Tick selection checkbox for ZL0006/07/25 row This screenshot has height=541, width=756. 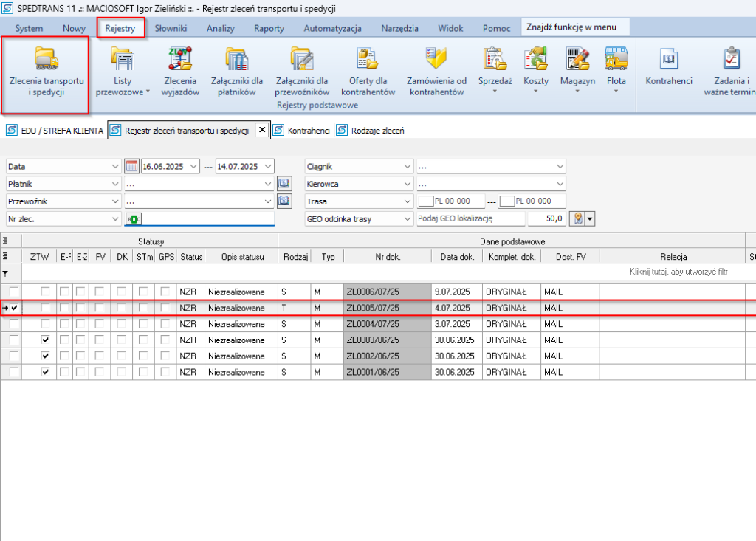[14, 292]
